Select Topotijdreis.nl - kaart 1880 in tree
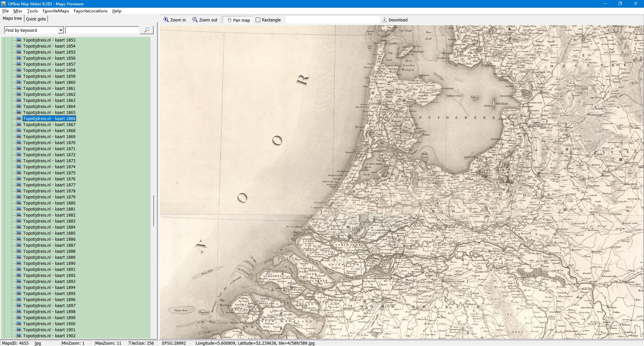 click(49, 203)
